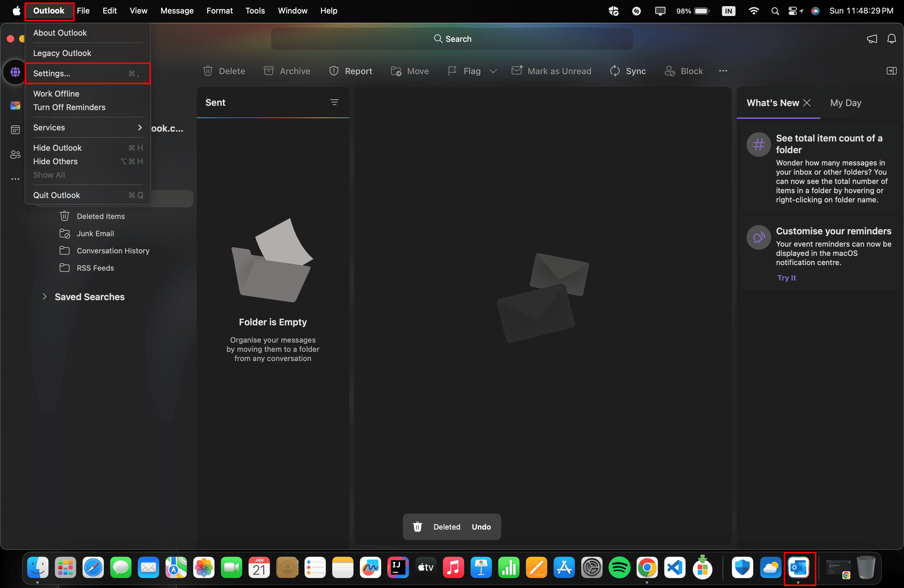
Task: Toggle the task pane icon
Action: click(x=891, y=71)
